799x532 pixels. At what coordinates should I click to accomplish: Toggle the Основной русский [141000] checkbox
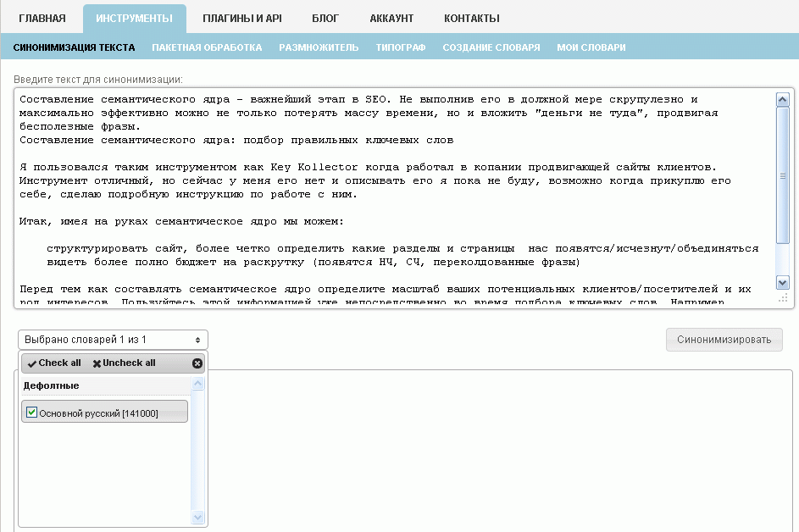(x=31, y=413)
